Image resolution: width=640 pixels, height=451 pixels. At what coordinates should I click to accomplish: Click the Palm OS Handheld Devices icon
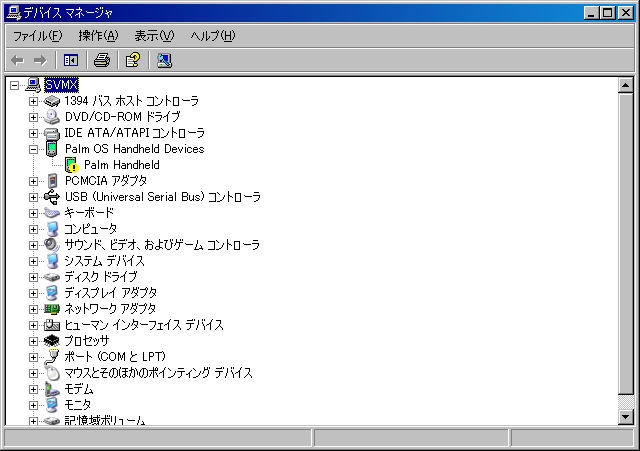pyautogui.click(x=52, y=149)
